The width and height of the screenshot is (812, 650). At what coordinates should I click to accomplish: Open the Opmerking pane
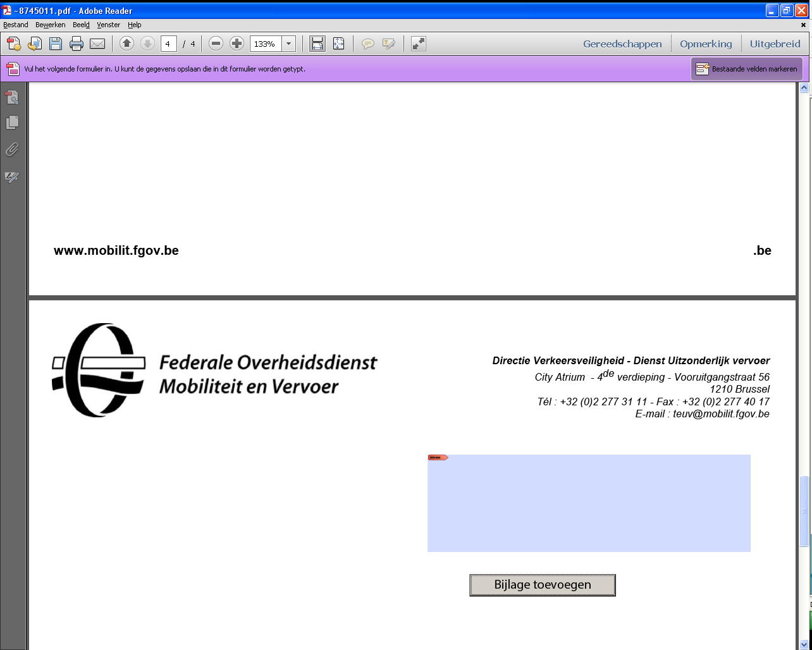[706, 44]
